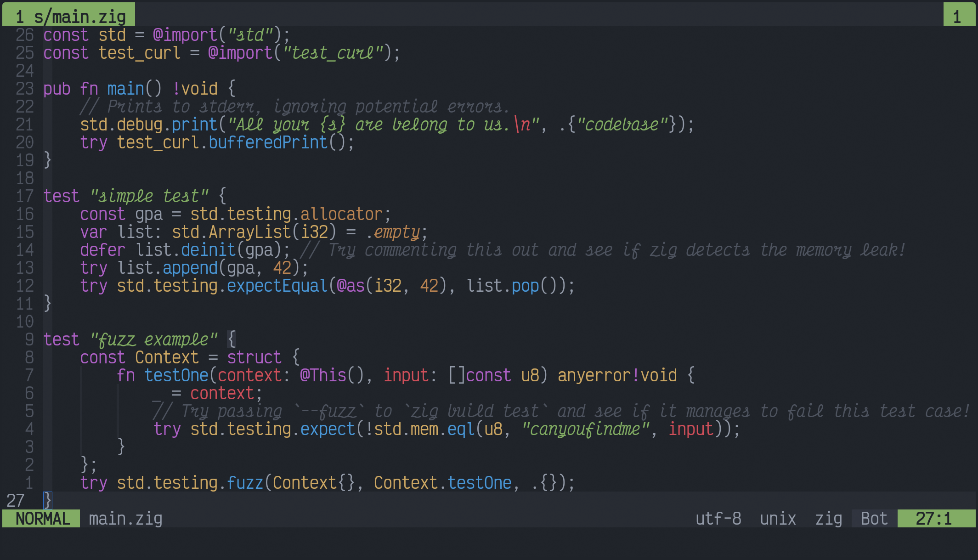Click the testOne function definition name
Screen dimensions: 978x560
tap(176, 375)
